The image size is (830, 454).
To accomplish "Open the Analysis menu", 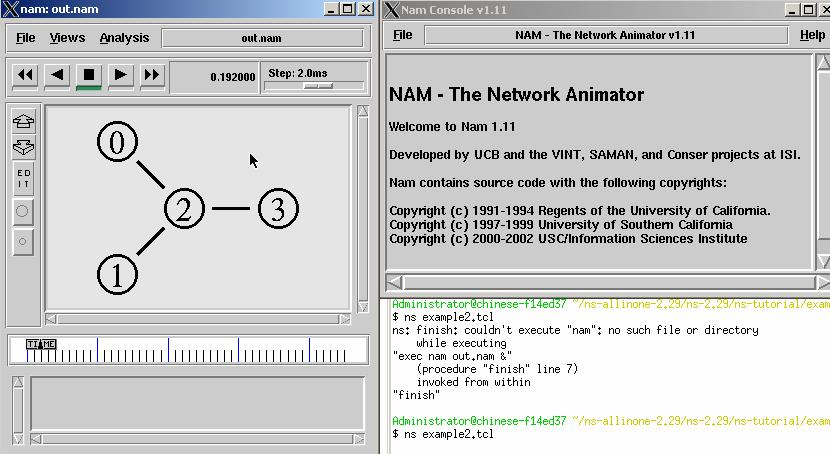I will (124, 38).
